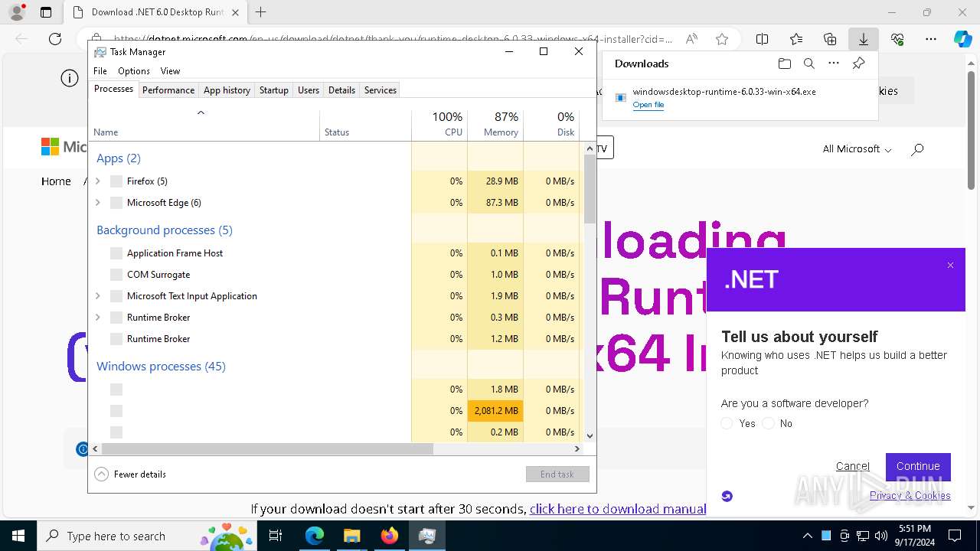The width and height of the screenshot is (980, 551).
Task: Click Task Manager vertical scrollbar thumb
Action: (590, 189)
